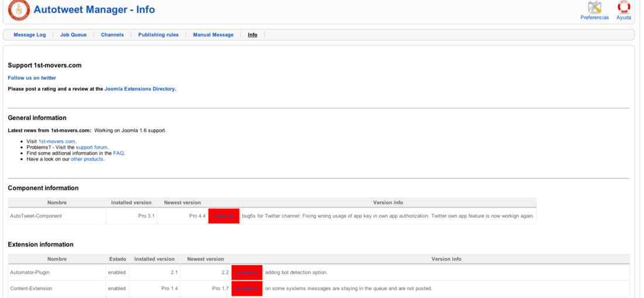Viewport: 644px width, 298px height.
Task: Click the Estado column header
Action: 118,259
